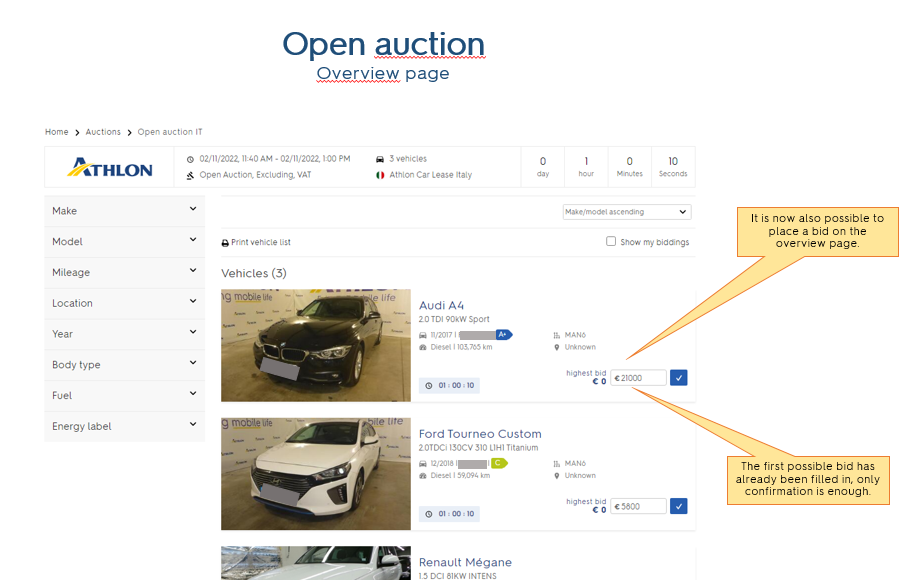Click the Audi A4 bid input field
This screenshot has height=580, width=917.
[x=639, y=378]
